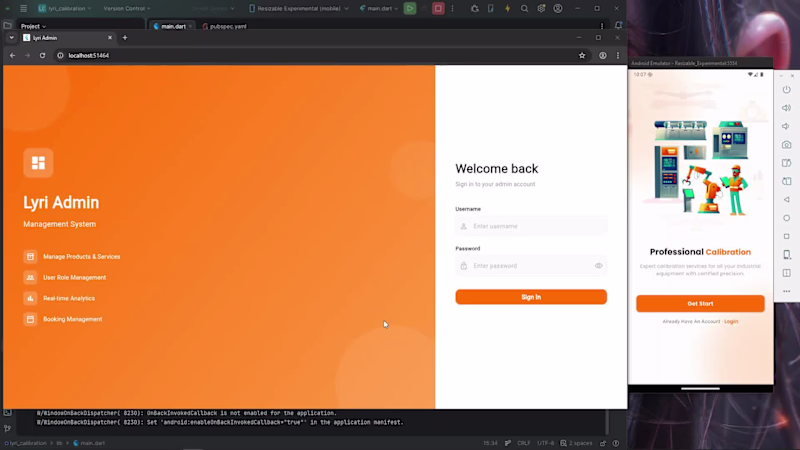The height and width of the screenshot is (450, 800).
Task: Expand the Project view dropdown
Action: click(33, 26)
